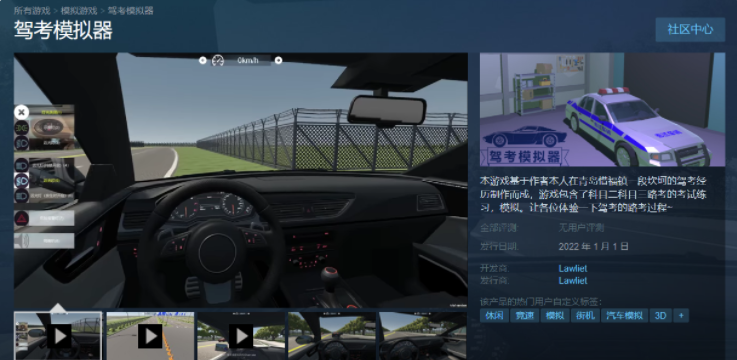
Task: Click 2022 年 1 月 1 日 release date
Action: click(593, 246)
